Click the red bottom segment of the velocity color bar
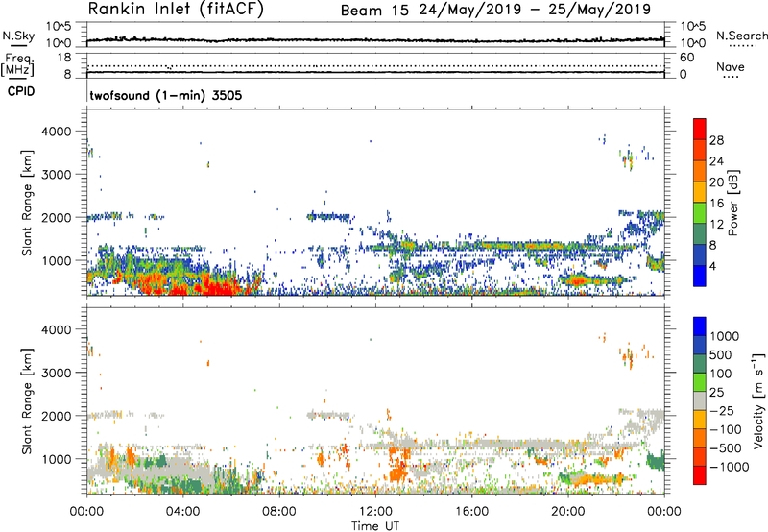This screenshot has width=768, height=532. [x=700, y=475]
